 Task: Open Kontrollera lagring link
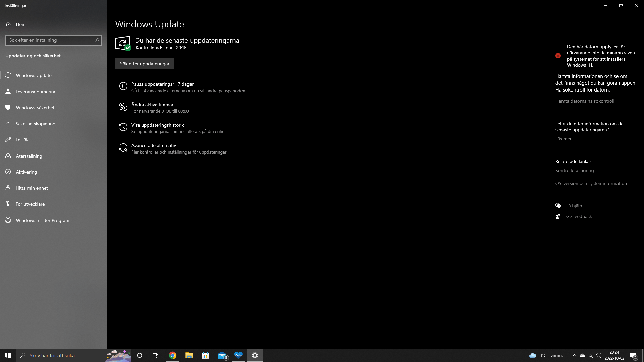point(575,170)
